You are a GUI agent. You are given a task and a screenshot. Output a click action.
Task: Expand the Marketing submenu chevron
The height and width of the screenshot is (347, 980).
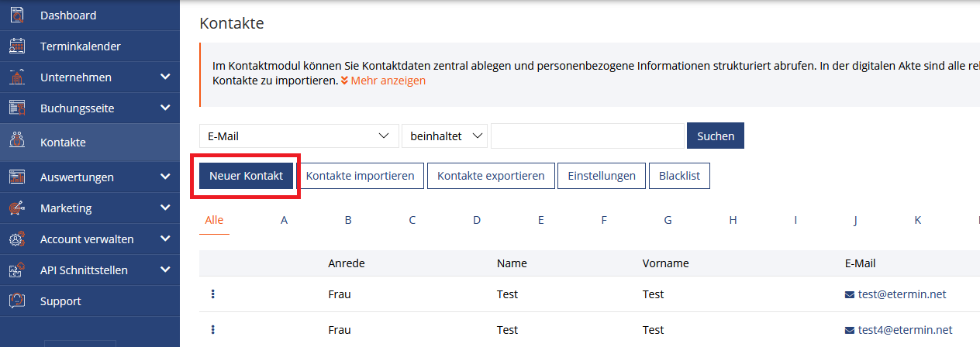click(x=165, y=207)
